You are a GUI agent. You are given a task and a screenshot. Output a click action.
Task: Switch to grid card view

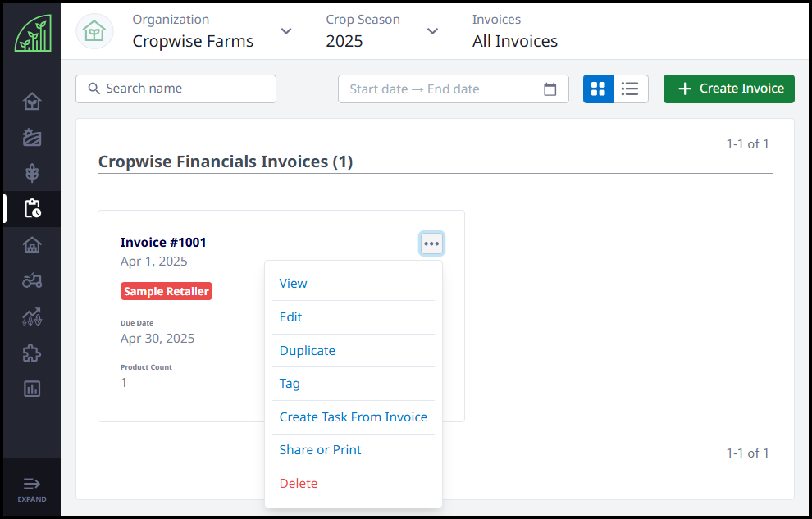pos(598,89)
